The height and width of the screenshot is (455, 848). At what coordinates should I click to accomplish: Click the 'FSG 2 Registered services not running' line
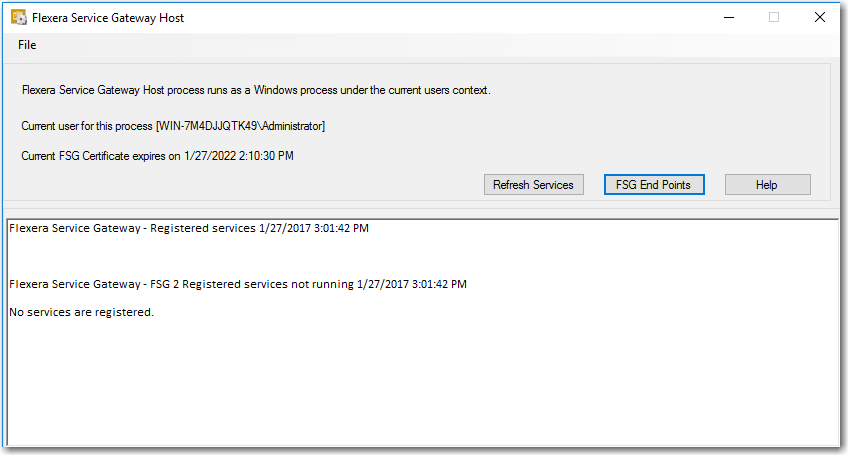pyautogui.click(x=238, y=284)
